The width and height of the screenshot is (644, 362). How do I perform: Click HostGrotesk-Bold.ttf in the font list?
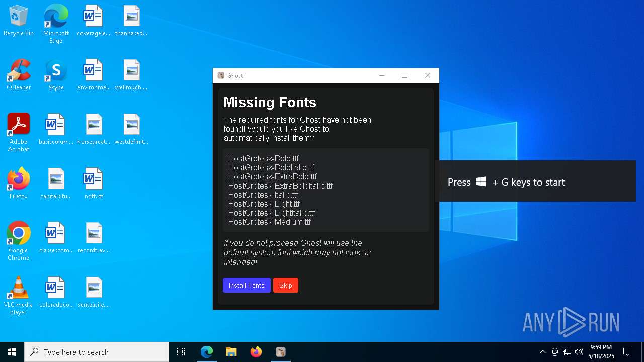[264, 159]
